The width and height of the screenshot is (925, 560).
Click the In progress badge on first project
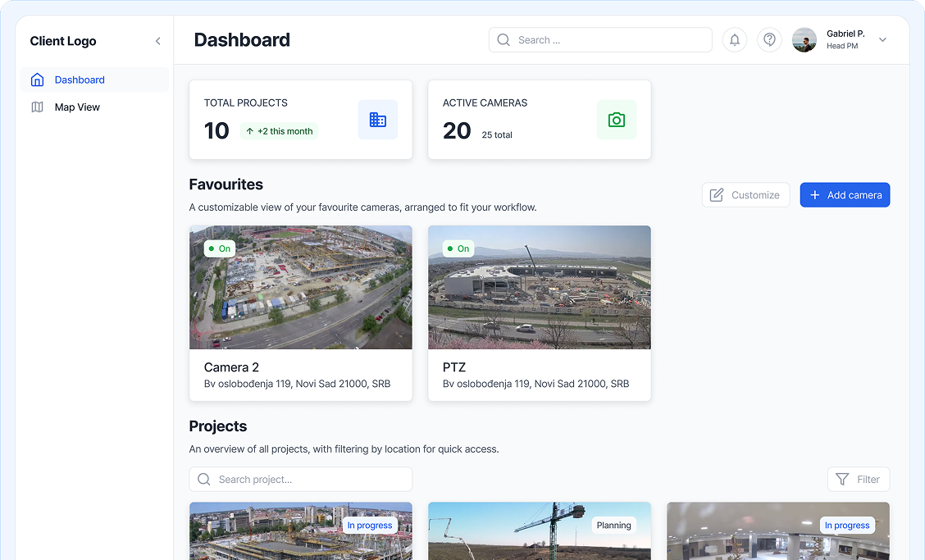[370, 525]
